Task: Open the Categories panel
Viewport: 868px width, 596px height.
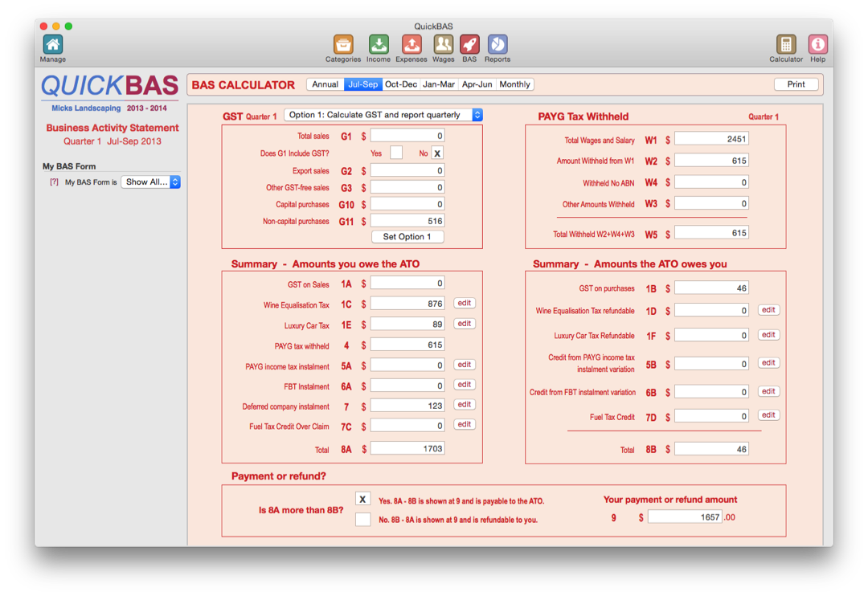Action: point(342,47)
